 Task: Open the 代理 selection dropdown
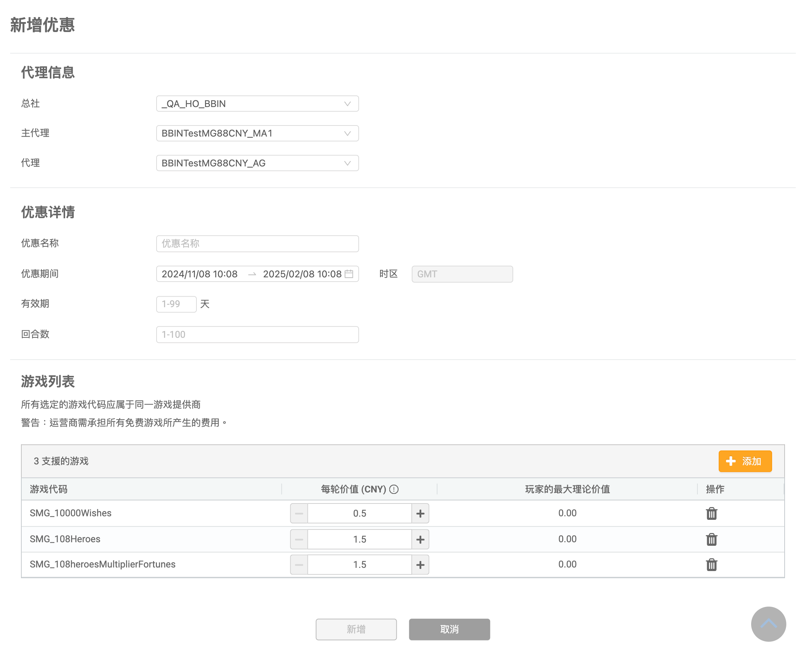click(x=257, y=163)
